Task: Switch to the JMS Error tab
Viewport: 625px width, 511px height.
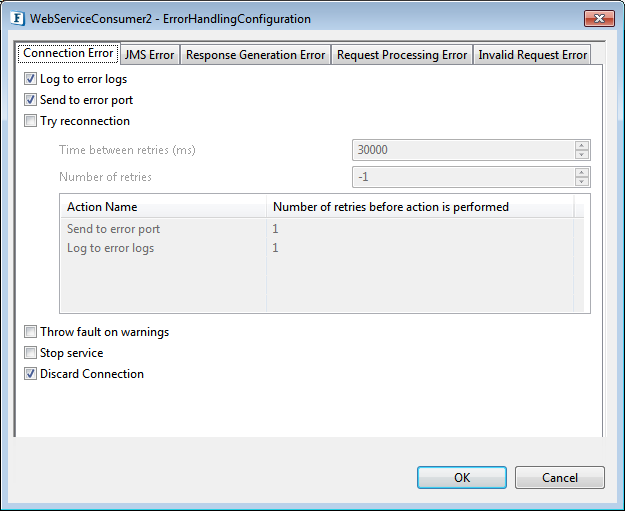Action: pyautogui.click(x=149, y=55)
